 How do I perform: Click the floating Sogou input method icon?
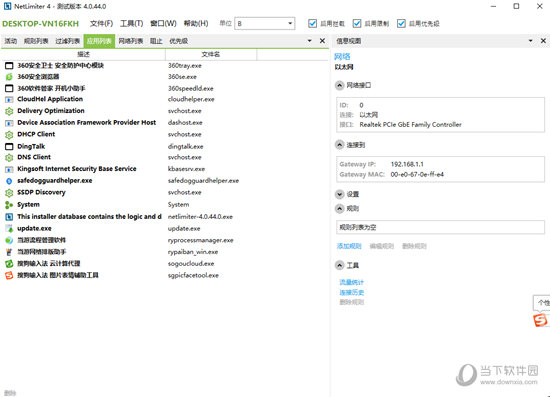pyautogui.click(x=540, y=320)
